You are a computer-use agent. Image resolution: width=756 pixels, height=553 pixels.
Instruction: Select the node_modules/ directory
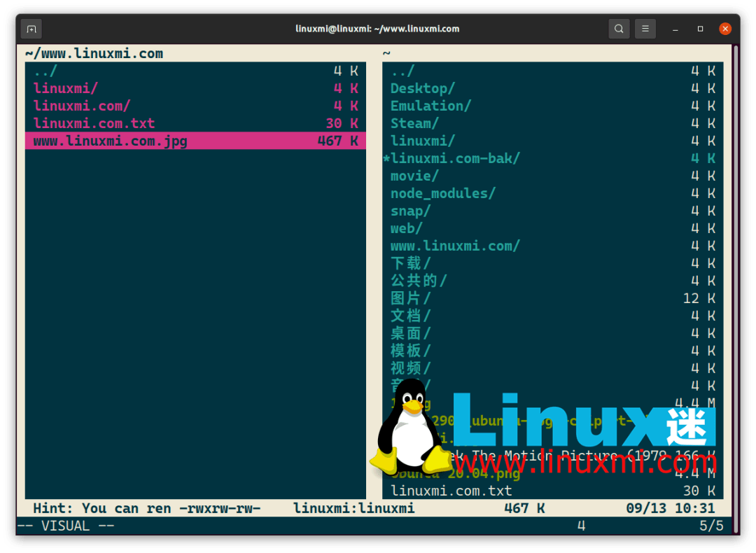click(552, 193)
